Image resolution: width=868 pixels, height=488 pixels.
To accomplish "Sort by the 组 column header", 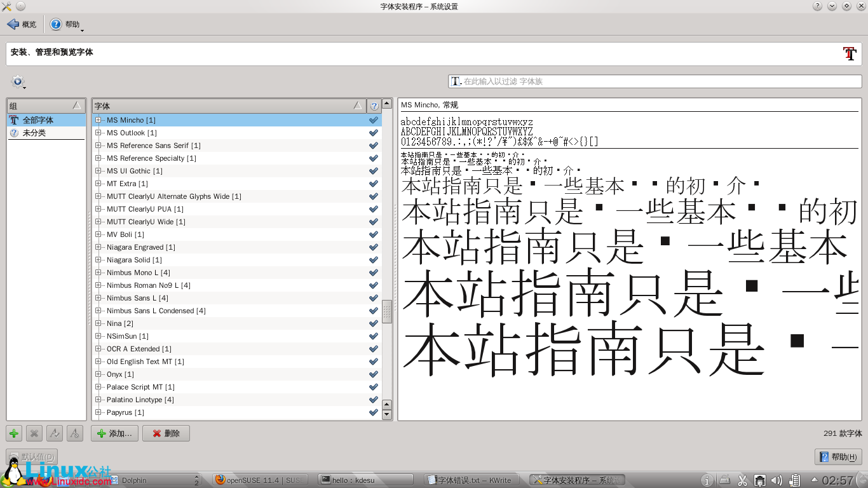I will tap(46, 105).
